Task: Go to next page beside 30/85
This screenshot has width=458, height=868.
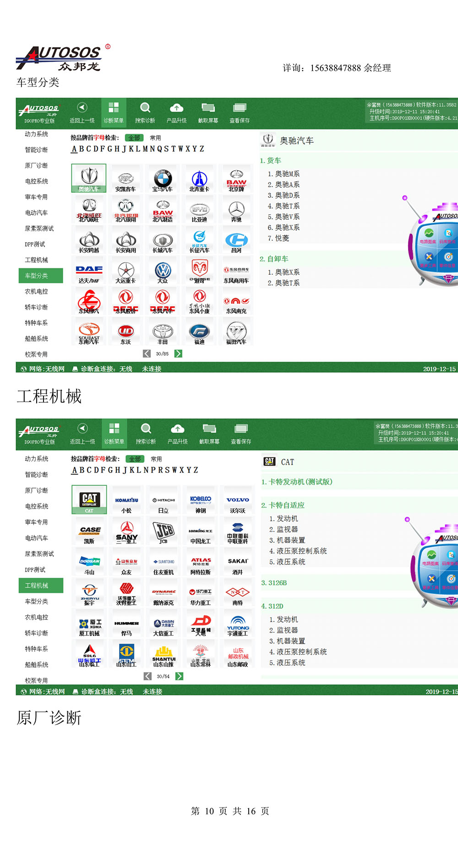Action: 179,354
